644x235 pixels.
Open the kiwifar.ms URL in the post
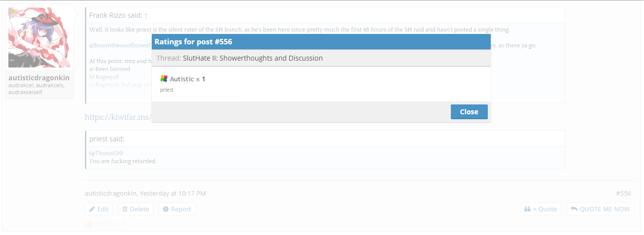pos(118,117)
